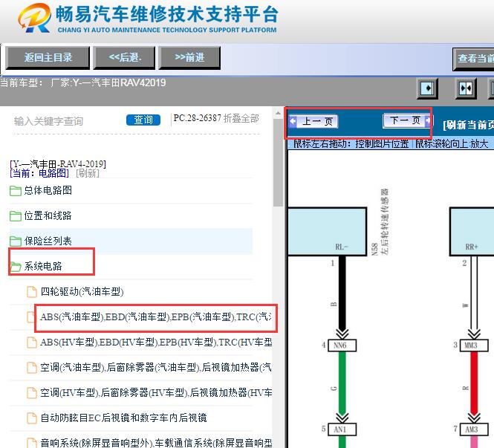
Task: Select 位置和线路 tree item
Action: (x=48, y=215)
